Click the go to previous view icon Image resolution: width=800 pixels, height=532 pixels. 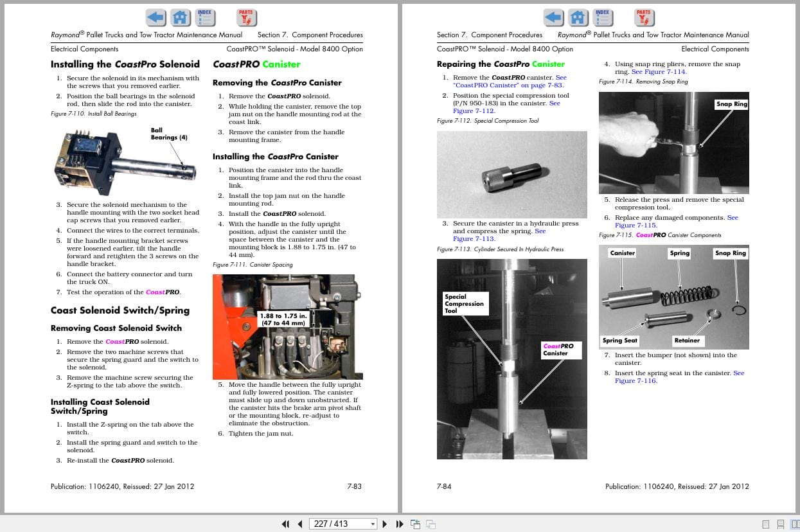[x=415, y=524]
